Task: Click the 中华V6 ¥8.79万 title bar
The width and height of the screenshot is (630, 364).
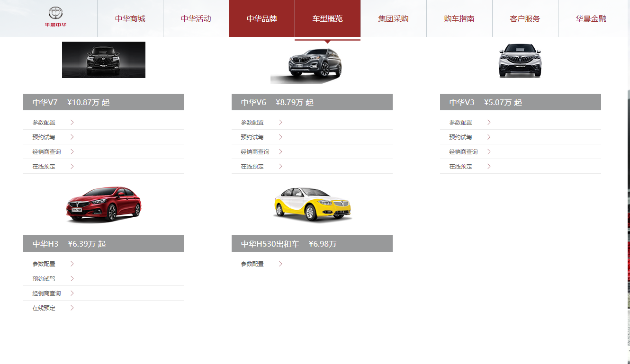Action: point(312,102)
